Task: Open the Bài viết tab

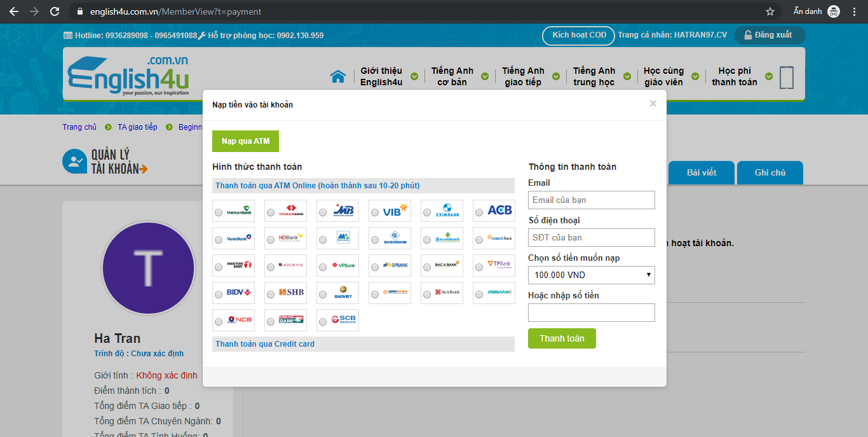Action: [x=702, y=172]
